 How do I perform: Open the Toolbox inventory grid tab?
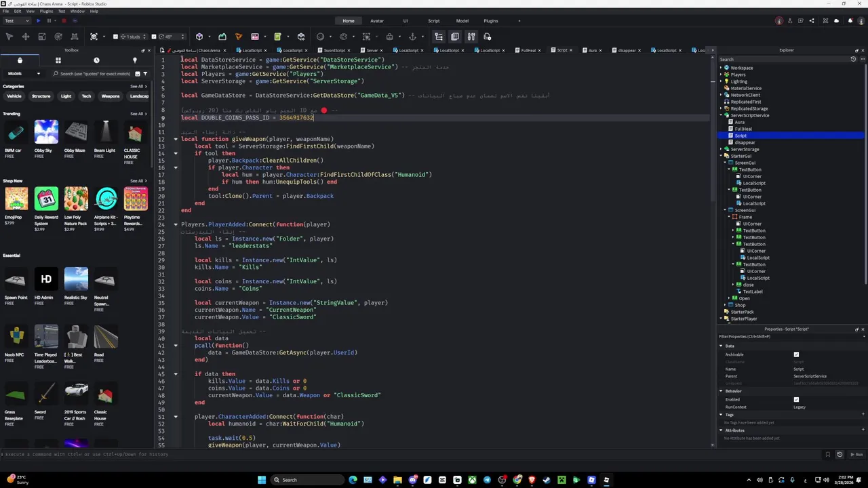(x=58, y=60)
